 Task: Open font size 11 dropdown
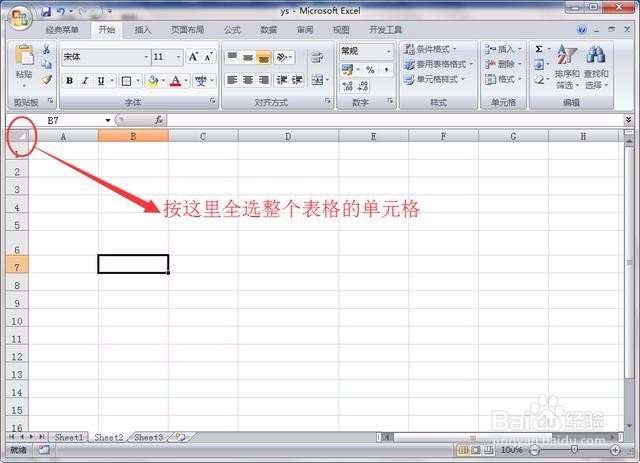(x=178, y=57)
